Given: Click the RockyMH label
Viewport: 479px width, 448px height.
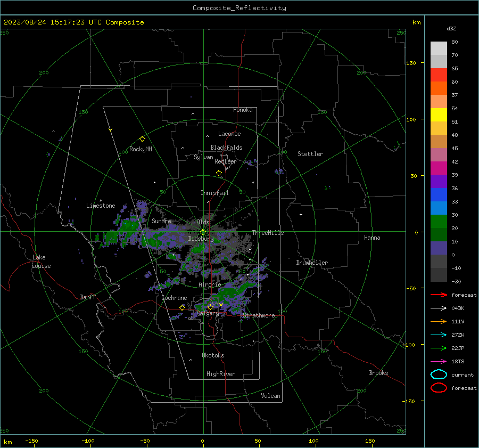Looking at the screenshot, I should pyautogui.click(x=141, y=149).
